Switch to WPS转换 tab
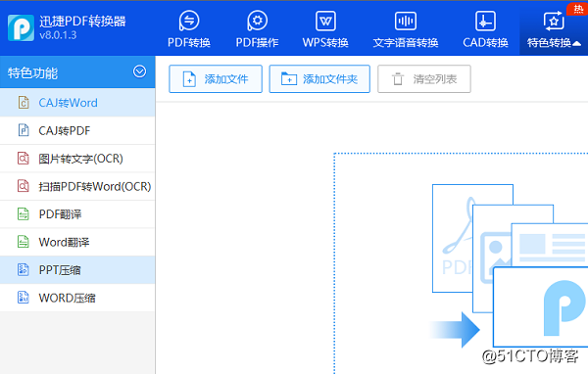Viewport: 588px width, 374px height. [x=325, y=29]
